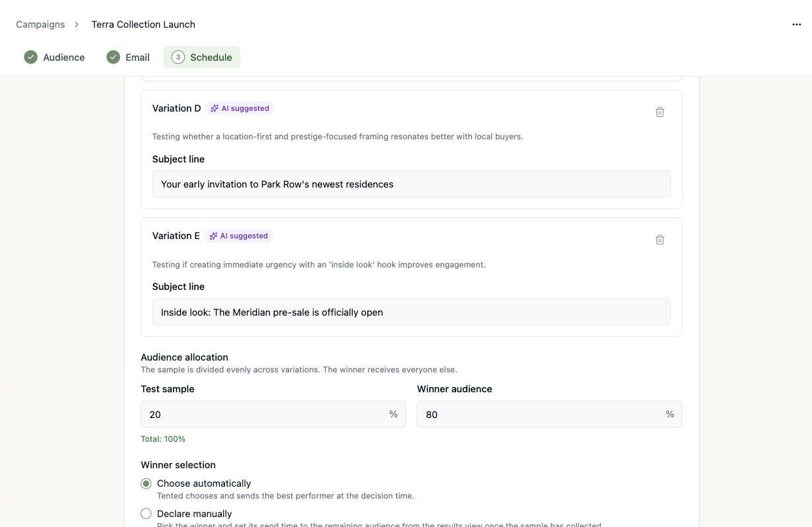Edit the Test sample percentage field
The image size is (812, 527).
273,414
